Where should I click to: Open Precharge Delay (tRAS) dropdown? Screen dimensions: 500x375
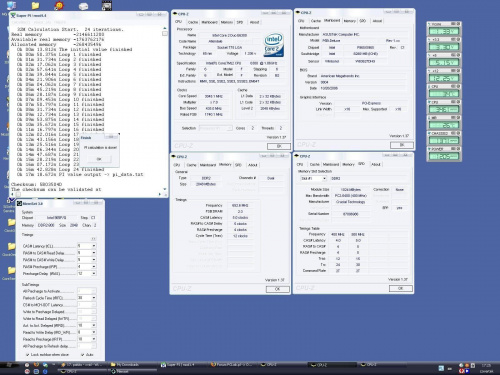pos(94,274)
